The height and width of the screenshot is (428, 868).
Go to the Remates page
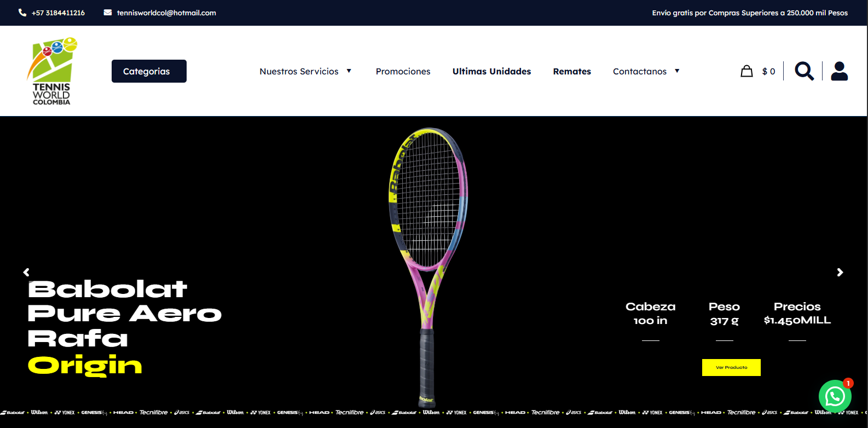[x=572, y=71]
